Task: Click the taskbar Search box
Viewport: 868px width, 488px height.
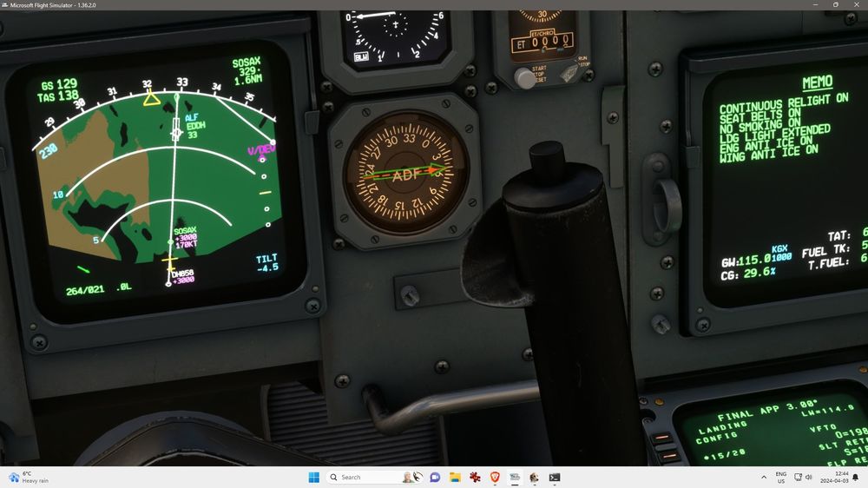Action: pyautogui.click(x=360, y=477)
